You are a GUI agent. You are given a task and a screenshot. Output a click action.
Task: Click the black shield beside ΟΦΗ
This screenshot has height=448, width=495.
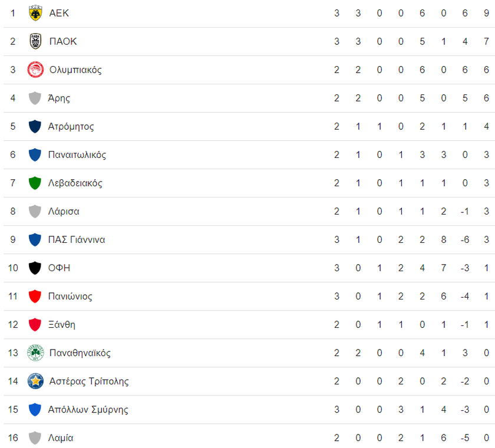pyautogui.click(x=35, y=268)
